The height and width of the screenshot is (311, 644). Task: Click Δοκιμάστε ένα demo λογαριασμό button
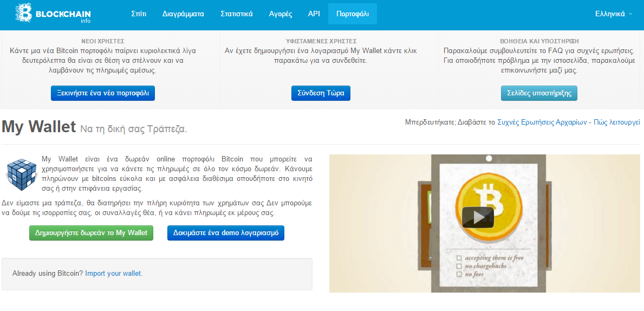tap(225, 233)
